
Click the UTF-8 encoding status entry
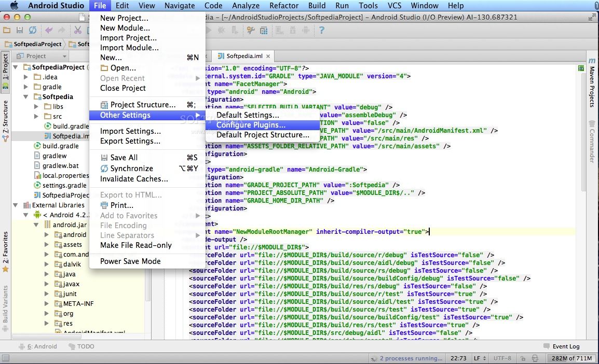tap(502, 358)
